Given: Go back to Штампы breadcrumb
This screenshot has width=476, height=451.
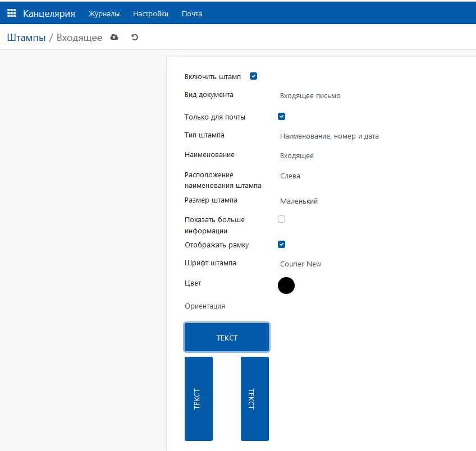Looking at the screenshot, I should point(26,38).
